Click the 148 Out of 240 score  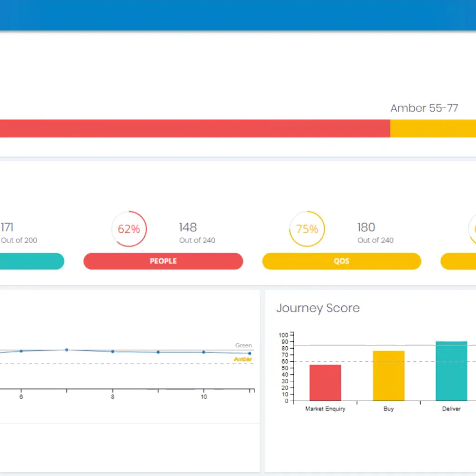pyautogui.click(x=197, y=233)
